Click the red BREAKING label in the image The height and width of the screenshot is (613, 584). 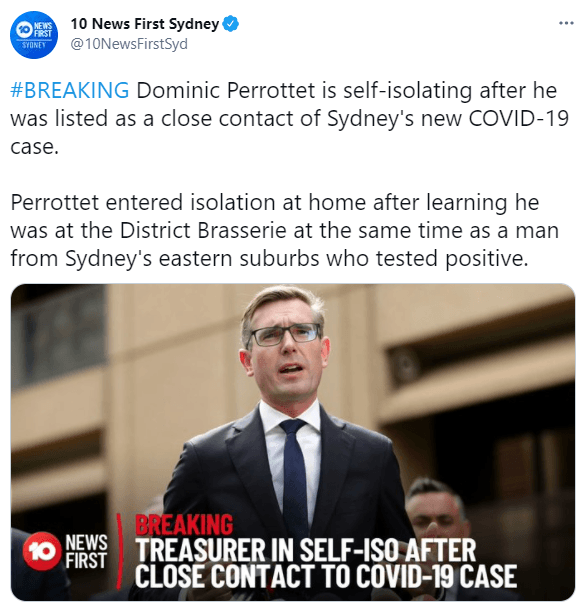coord(184,524)
